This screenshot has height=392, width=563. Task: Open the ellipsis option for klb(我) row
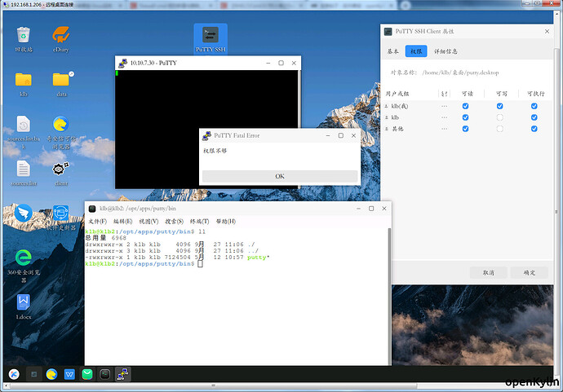coord(444,106)
